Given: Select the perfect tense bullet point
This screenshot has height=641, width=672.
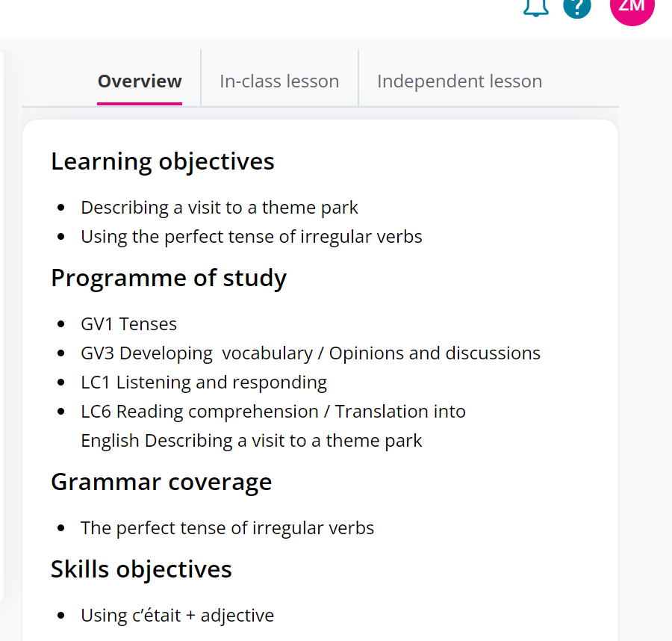Looking at the screenshot, I should (x=227, y=527).
